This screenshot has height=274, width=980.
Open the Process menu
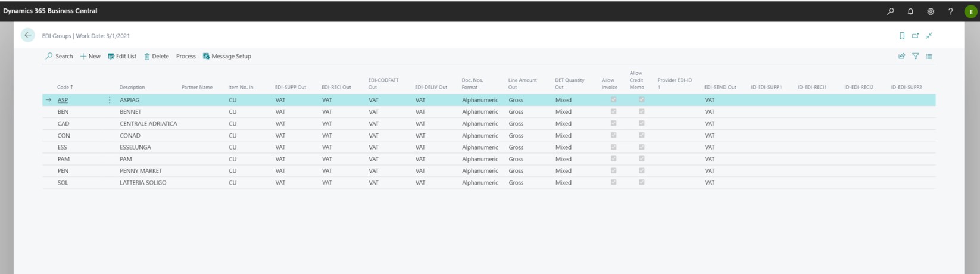click(x=186, y=56)
